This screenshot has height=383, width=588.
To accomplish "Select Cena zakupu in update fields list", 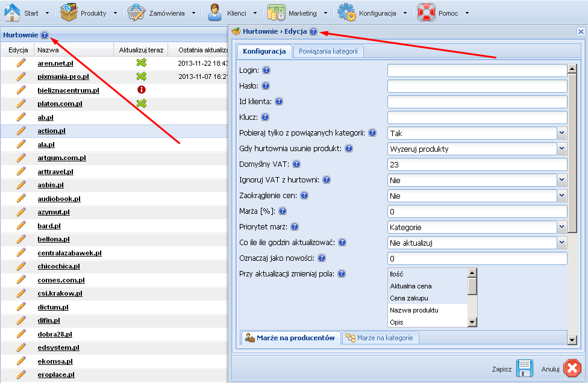I will (x=428, y=298).
